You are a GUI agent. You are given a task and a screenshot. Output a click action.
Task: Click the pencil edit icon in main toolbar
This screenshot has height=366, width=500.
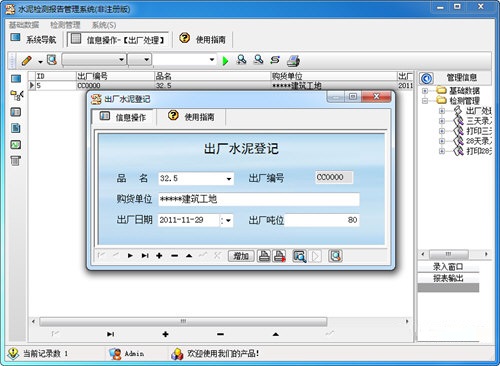tap(27, 61)
